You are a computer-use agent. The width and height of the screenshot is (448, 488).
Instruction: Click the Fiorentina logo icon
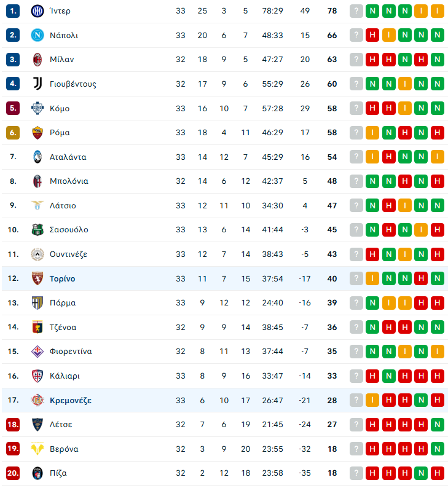tap(38, 352)
